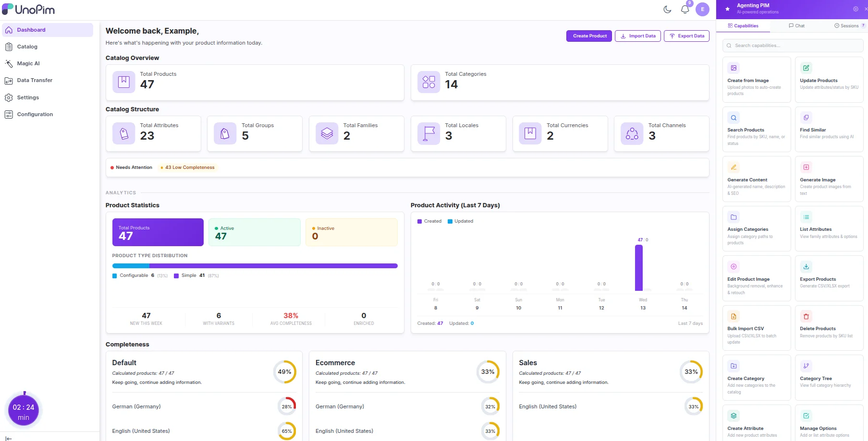868x441 pixels.
Task: Click Total Currencies card
Action: click(560, 134)
